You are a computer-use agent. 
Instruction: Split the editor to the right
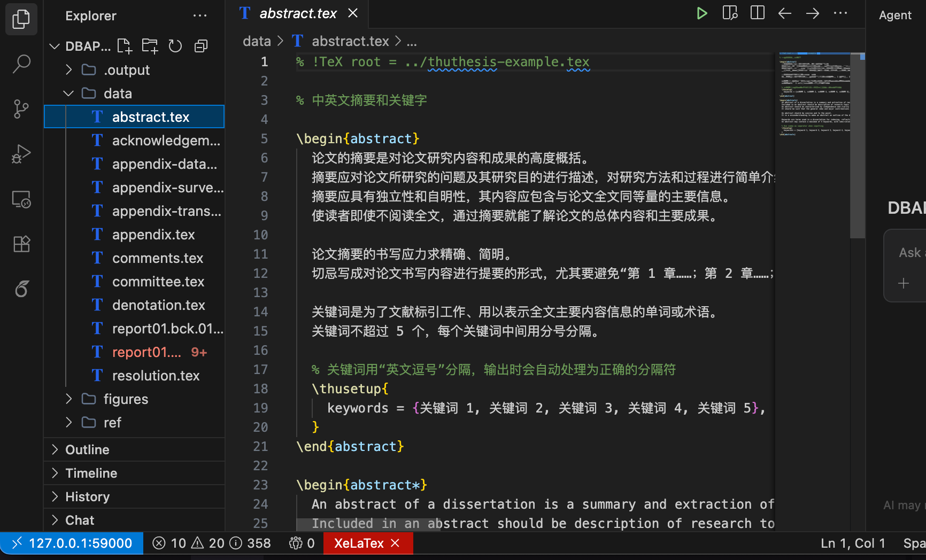(758, 13)
